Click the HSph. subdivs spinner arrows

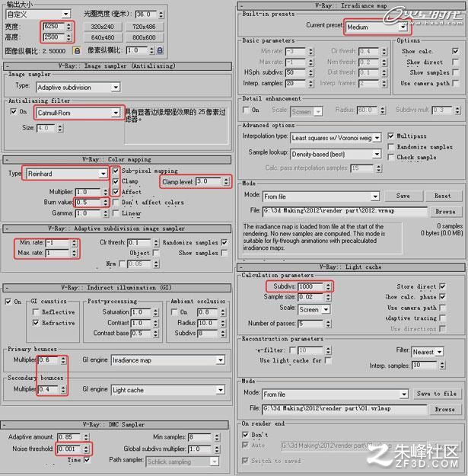pyautogui.click(x=310, y=72)
